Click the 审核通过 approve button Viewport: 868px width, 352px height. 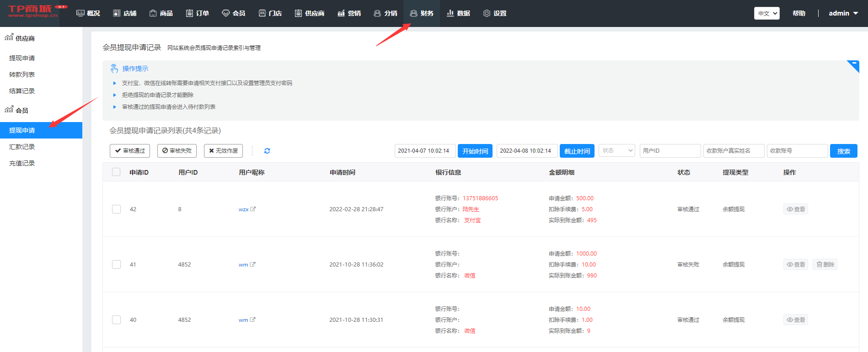[x=130, y=151]
